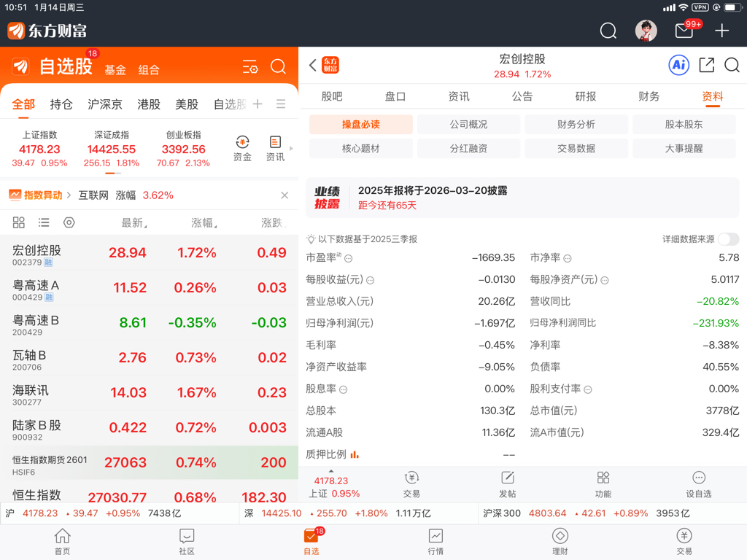Image resolution: width=747 pixels, height=560 pixels.
Task: Open 粤高速A row in watchlist
Action: (x=149, y=288)
